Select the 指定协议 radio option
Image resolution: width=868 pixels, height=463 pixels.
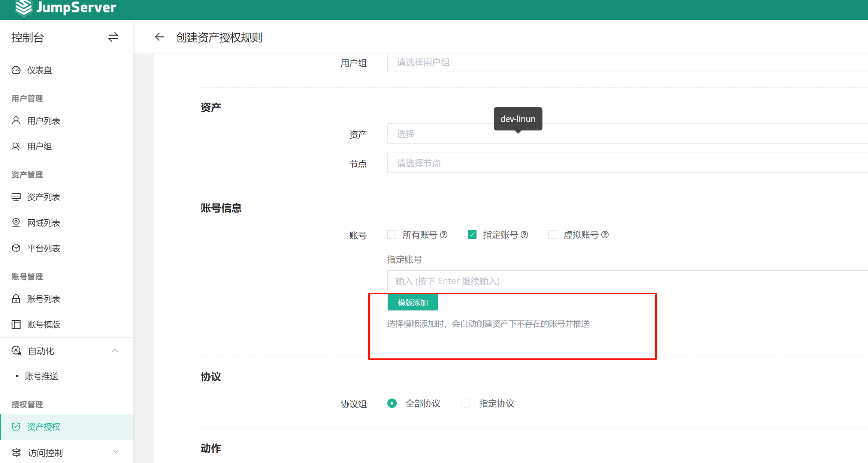466,403
